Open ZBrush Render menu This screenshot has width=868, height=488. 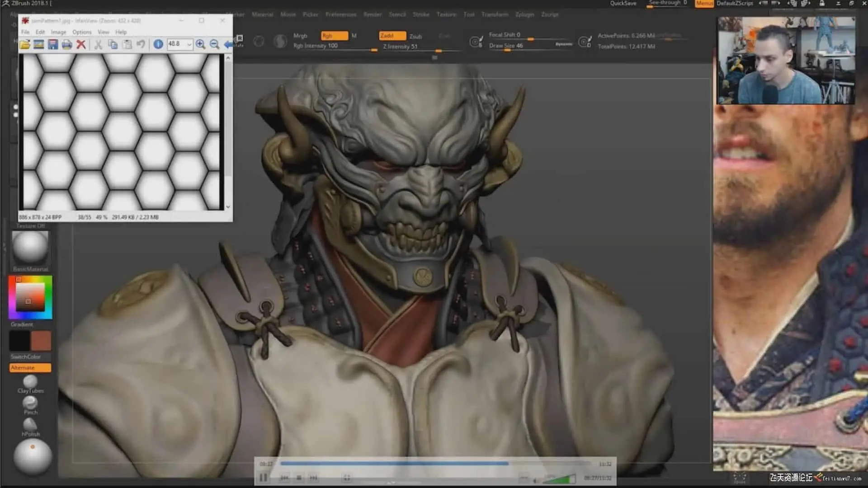[373, 14]
